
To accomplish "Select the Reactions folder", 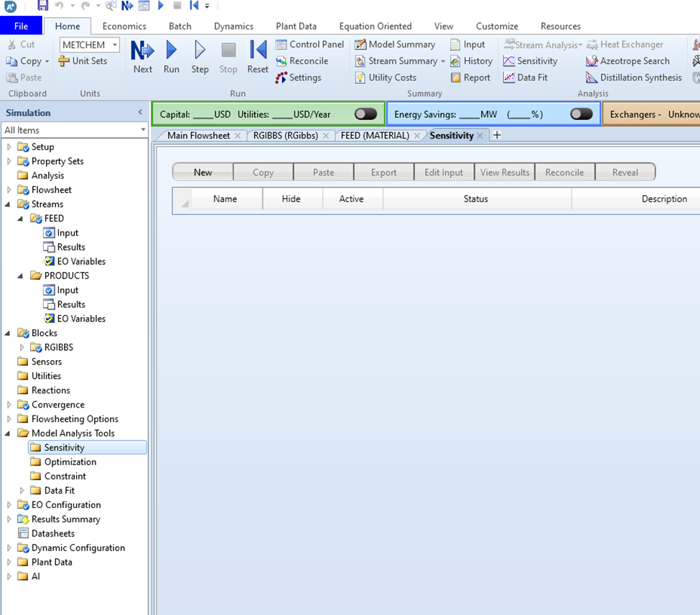I will point(44,390).
